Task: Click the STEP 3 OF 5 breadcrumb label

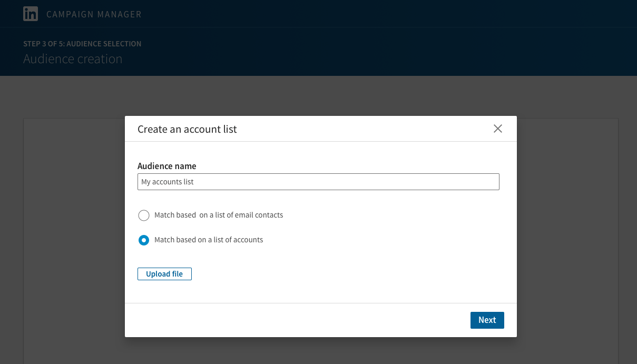Action: point(82,44)
